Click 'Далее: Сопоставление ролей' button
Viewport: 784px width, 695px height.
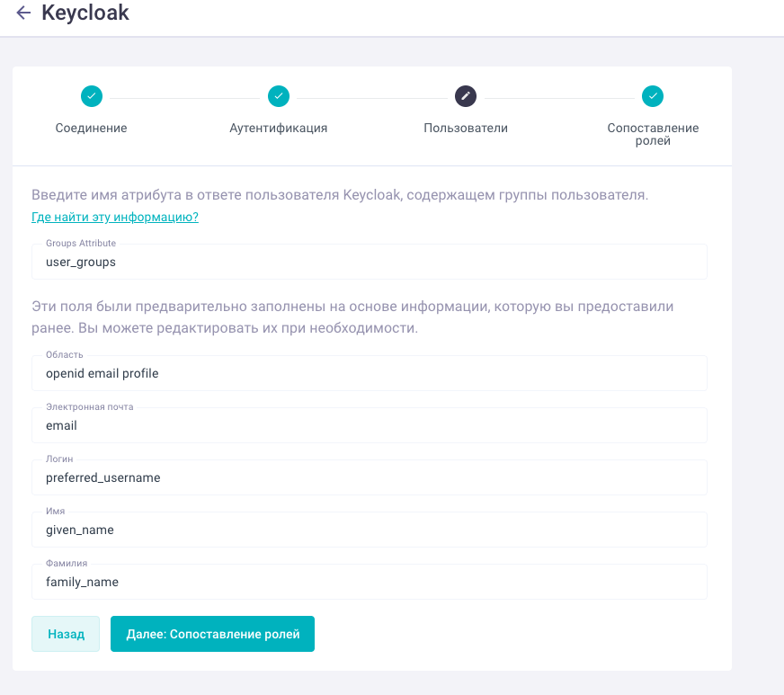pos(212,634)
